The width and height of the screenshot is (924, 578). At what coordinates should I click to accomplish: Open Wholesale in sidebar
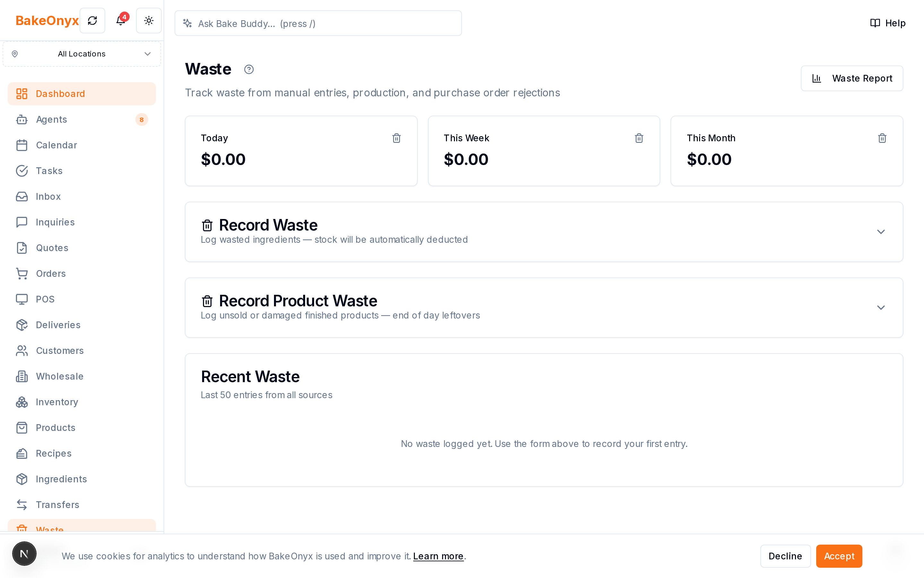pos(82,376)
